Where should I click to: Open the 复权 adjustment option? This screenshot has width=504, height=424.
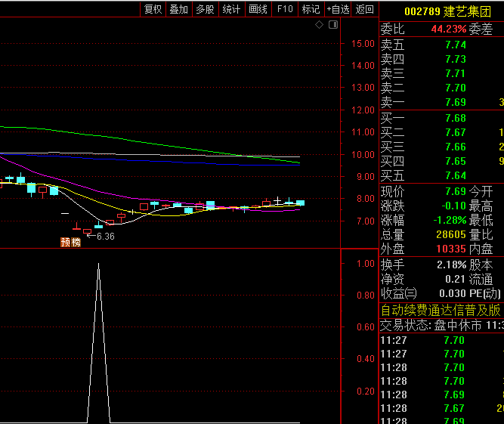coord(153,9)
